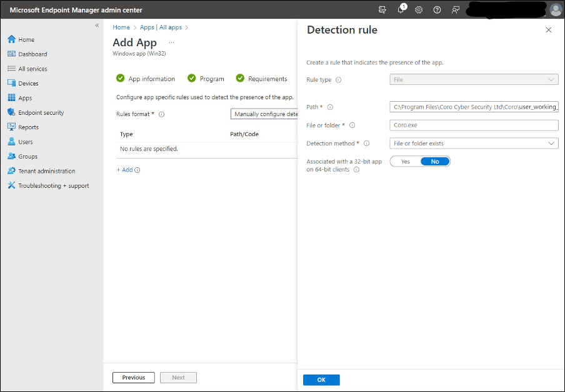Viewport: 565px width, 392px height.
Task: Set 32-bit app toggle to Yes
Action: tap(406, 162)
